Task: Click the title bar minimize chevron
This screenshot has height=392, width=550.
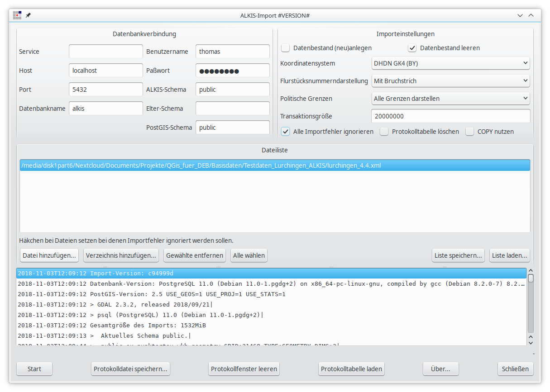Action: point(521,15)
